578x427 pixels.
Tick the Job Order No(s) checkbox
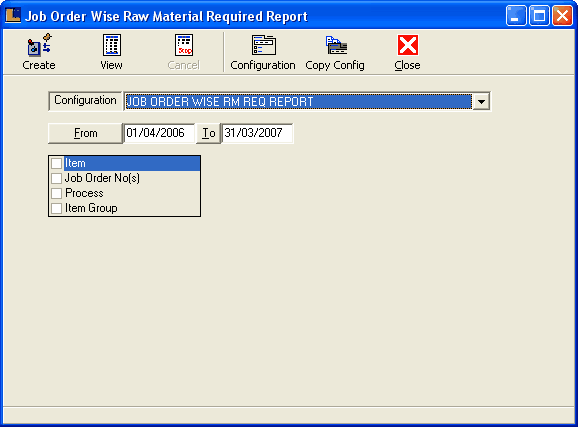(56, 178)
